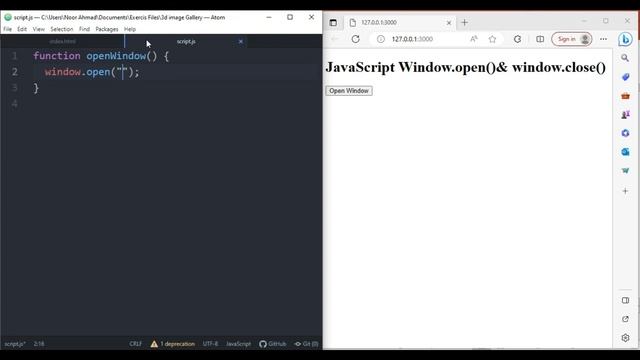
Task: Click the Sign in button in Edge
Action: pyautogui.click(x=571, y=39)
